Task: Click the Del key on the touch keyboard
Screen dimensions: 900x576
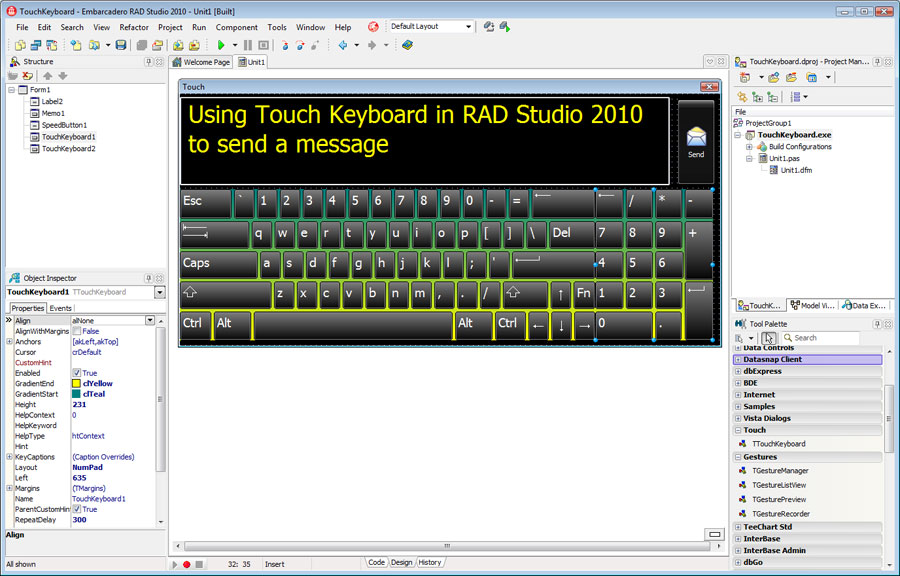Action: (x=571, y=234)
